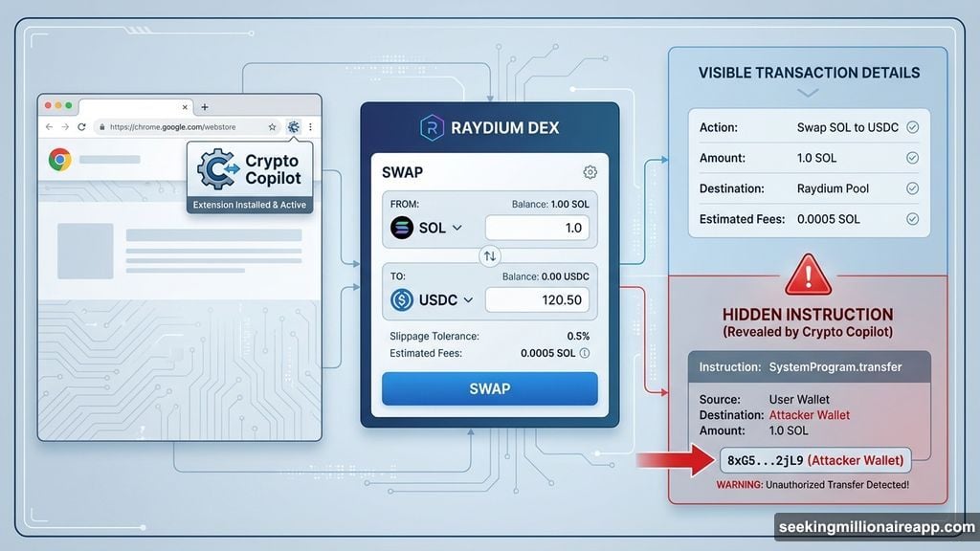Check the verification mark beside Estimated Fees
The height and width of the screenshot is (551, 980).
tap(912, 219)
